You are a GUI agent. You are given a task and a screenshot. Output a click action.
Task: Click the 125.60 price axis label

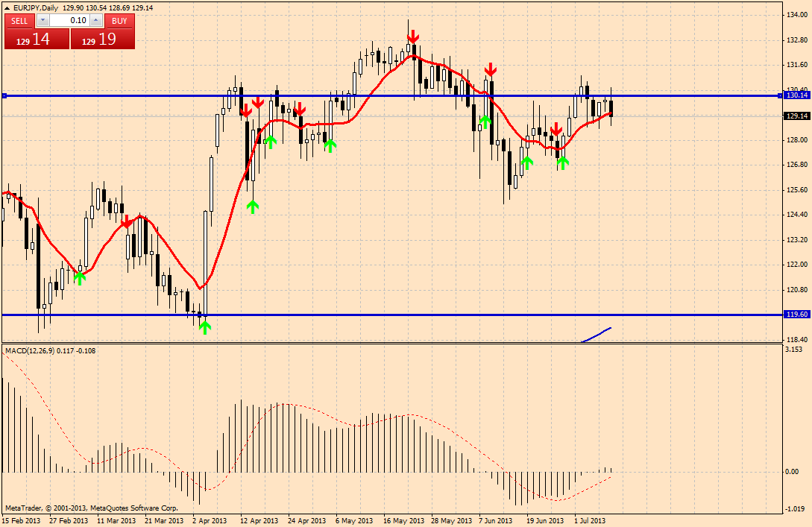pos(797,190)
